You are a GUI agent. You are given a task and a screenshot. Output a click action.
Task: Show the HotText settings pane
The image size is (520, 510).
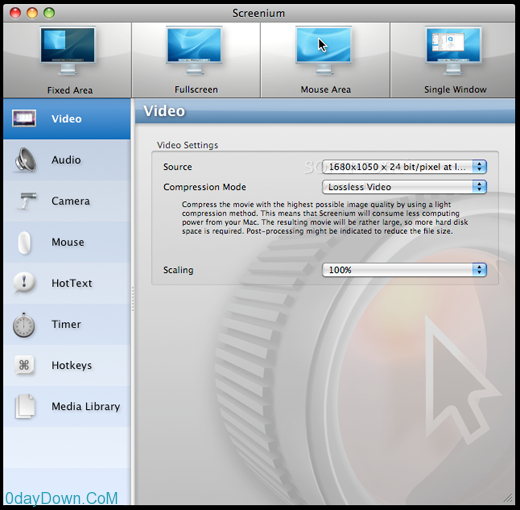67,283
